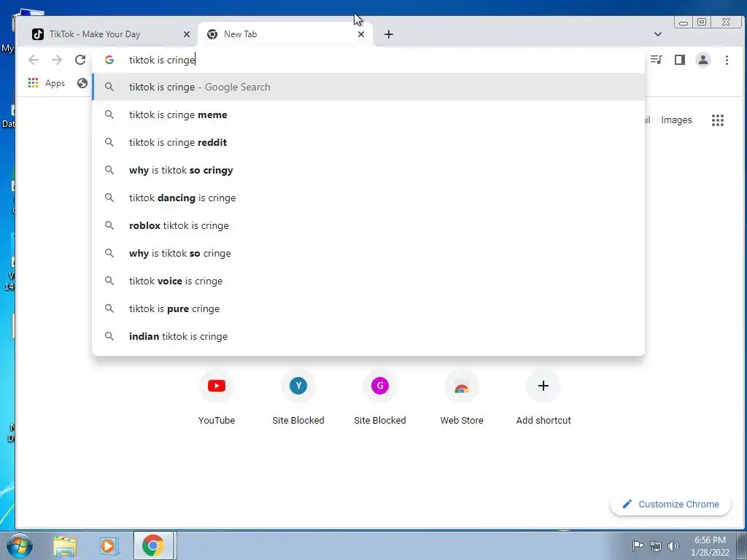Viewport: 747px width, 560px height.
Task: Open the volume speaker tray icon
Action: coord(673,546)
